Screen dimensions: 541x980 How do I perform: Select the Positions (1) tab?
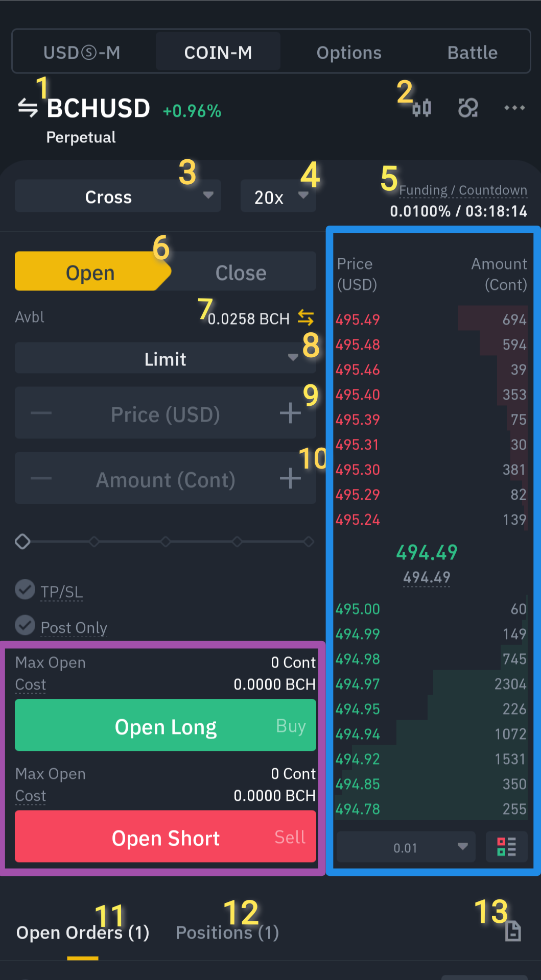(227, 933)
